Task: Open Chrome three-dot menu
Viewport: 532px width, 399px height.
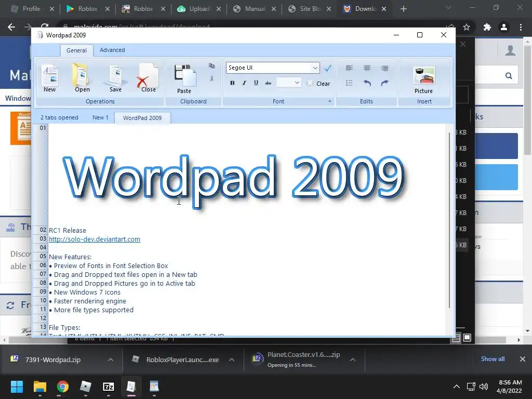Action: tap(521, 27)
